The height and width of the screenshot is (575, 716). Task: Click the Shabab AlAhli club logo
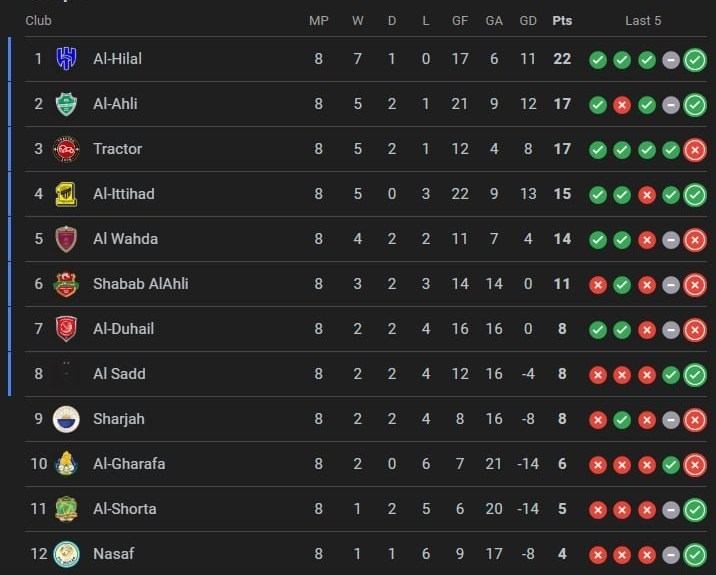pyautogui.click(x=66, y=284)
